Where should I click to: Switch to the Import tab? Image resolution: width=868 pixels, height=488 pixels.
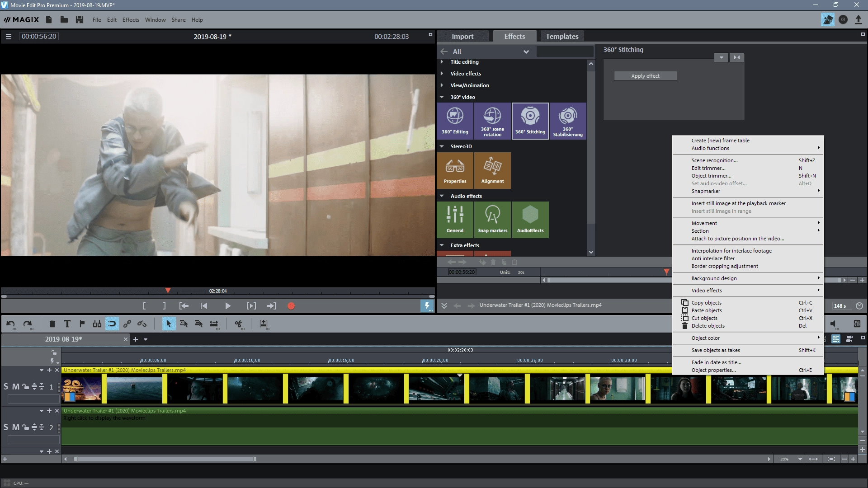tap(462, 36)
